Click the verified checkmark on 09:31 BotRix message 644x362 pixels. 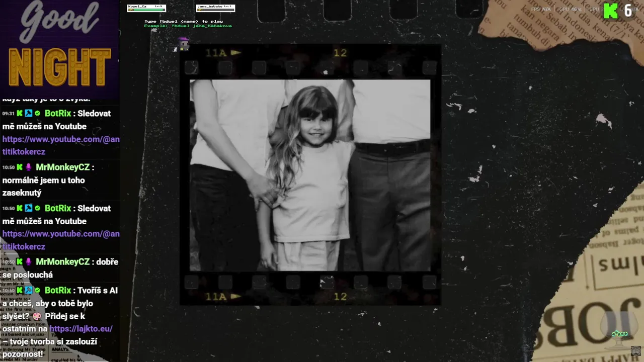(x=37, y=114)
